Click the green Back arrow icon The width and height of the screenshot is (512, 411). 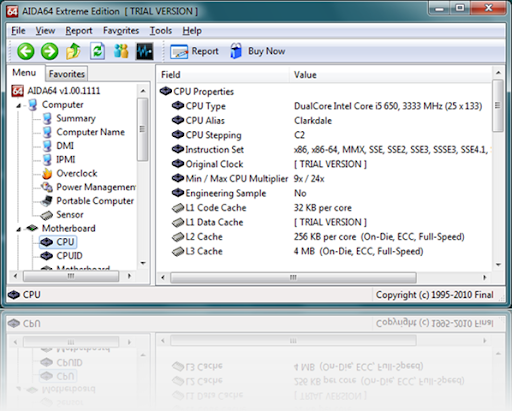pyautogui.click(x=26, y=51)
